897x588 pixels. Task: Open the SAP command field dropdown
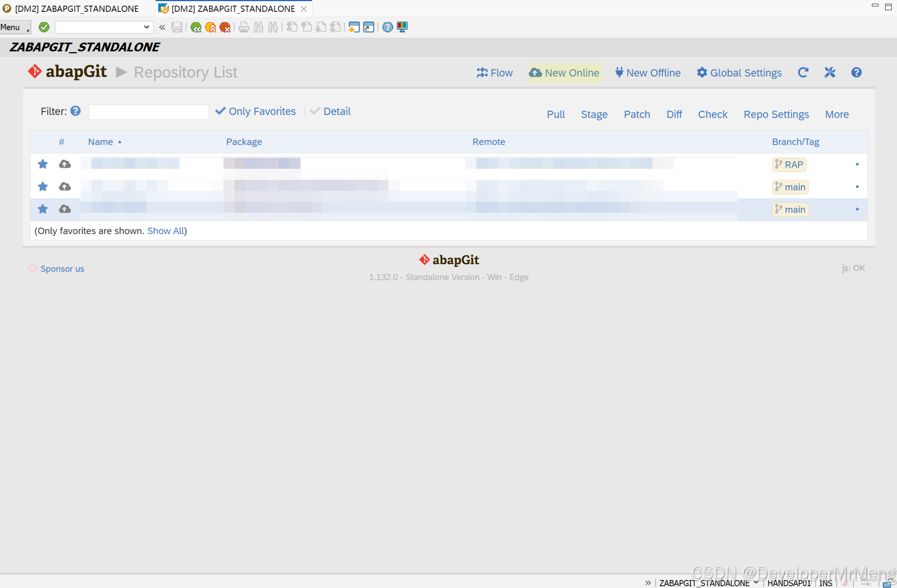(x=146, y=27)
